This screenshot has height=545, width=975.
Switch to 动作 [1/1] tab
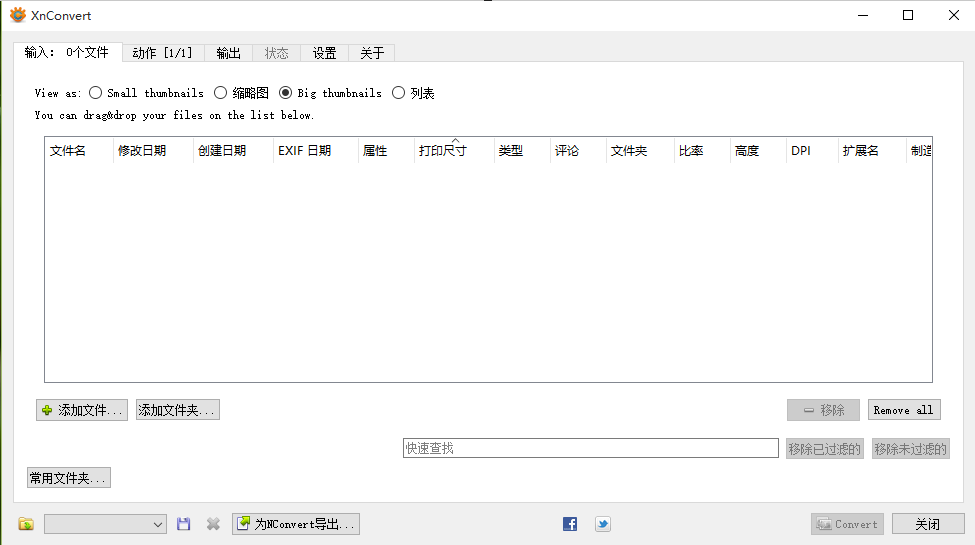pos(162,53)
